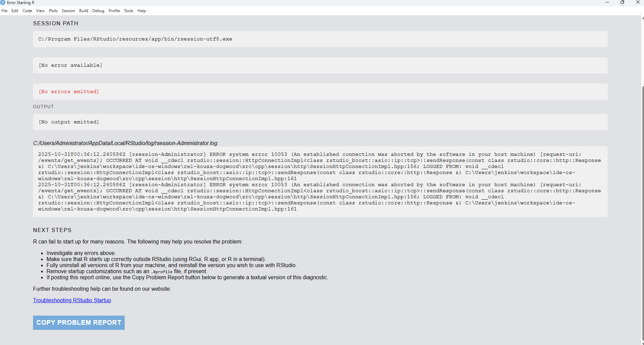Open the Code menu
Screen dimensions: 644x345
[27, 11]
